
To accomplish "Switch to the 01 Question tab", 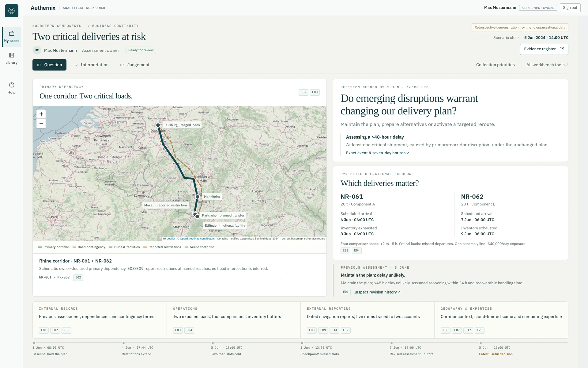I will tap(49, 65).
